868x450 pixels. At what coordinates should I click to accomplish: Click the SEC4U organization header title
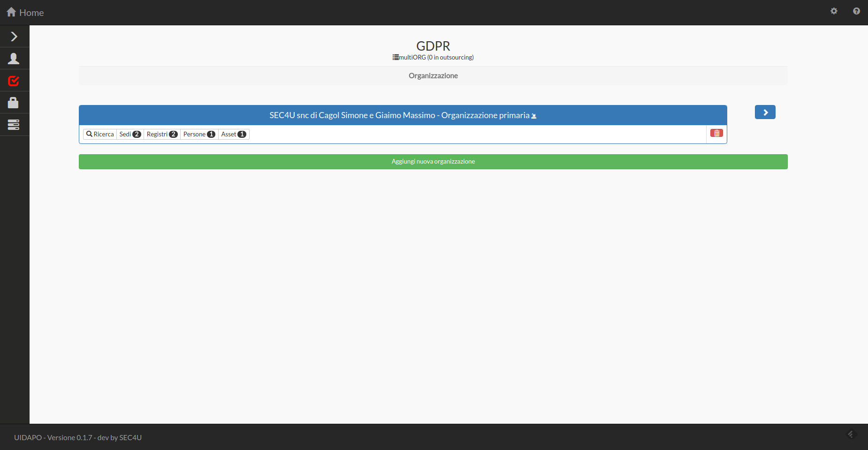[x=399, y=115]
